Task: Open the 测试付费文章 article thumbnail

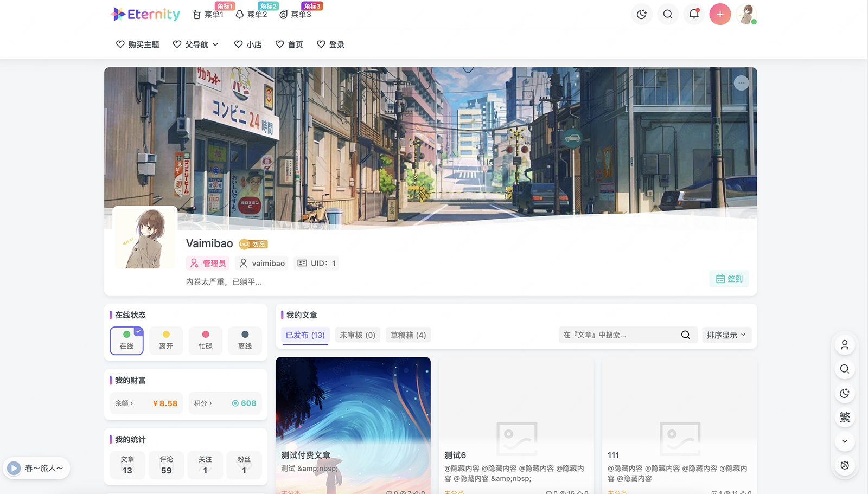Action: coord(353,412)
